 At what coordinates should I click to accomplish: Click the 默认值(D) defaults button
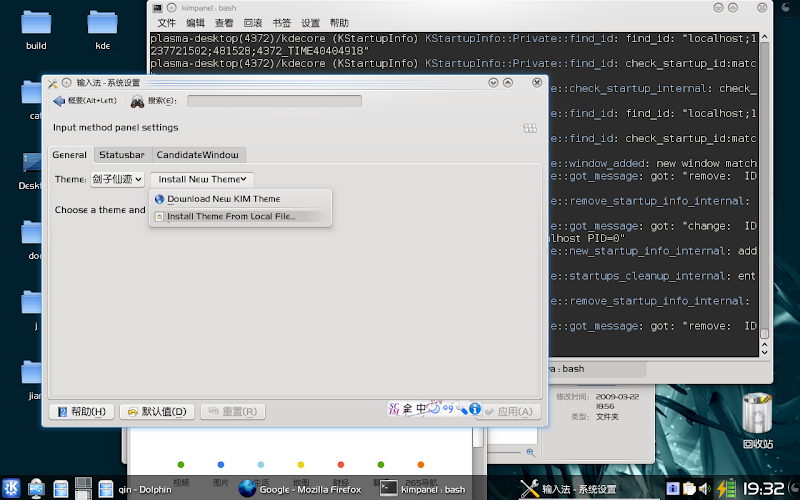(x=157, y=412)
